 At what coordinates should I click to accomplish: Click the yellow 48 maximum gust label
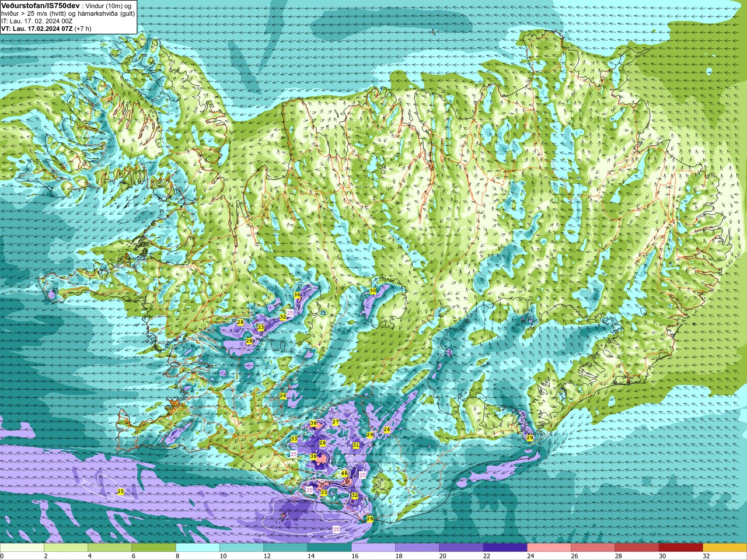(344, 474)
